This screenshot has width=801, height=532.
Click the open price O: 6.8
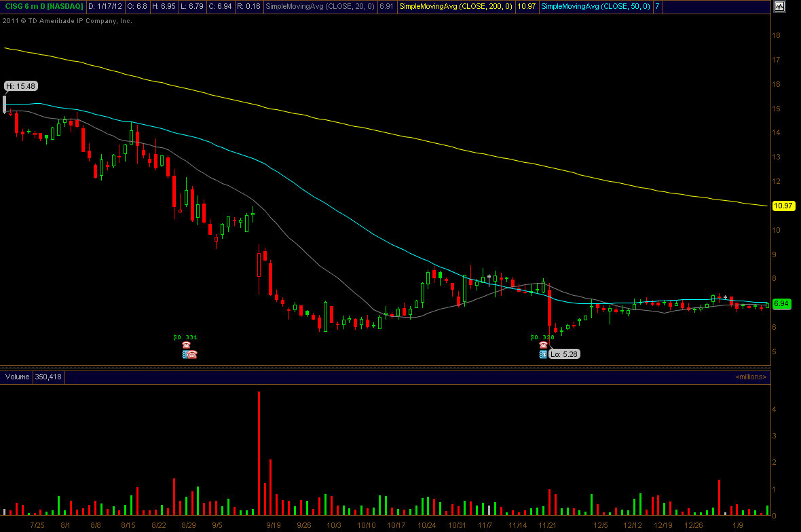137,7
